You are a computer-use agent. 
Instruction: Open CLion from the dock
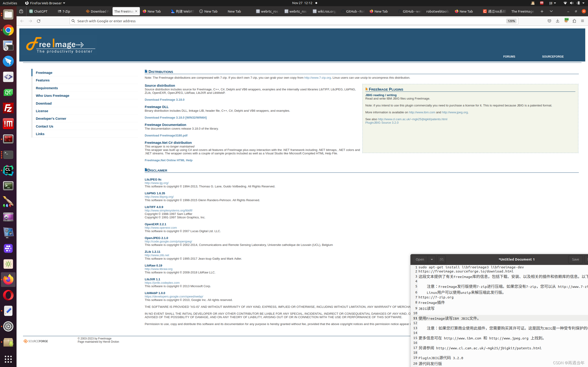click(8, 170)
